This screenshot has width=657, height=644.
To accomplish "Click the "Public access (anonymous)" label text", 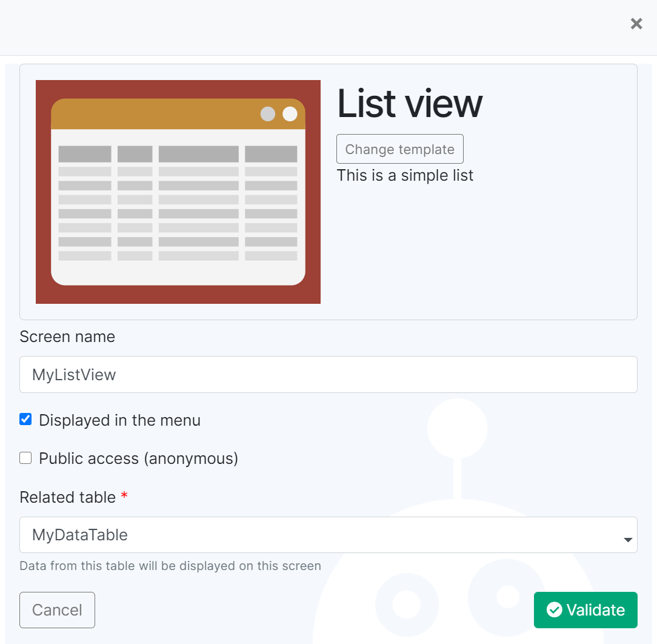I will click(x=138, y=458).
